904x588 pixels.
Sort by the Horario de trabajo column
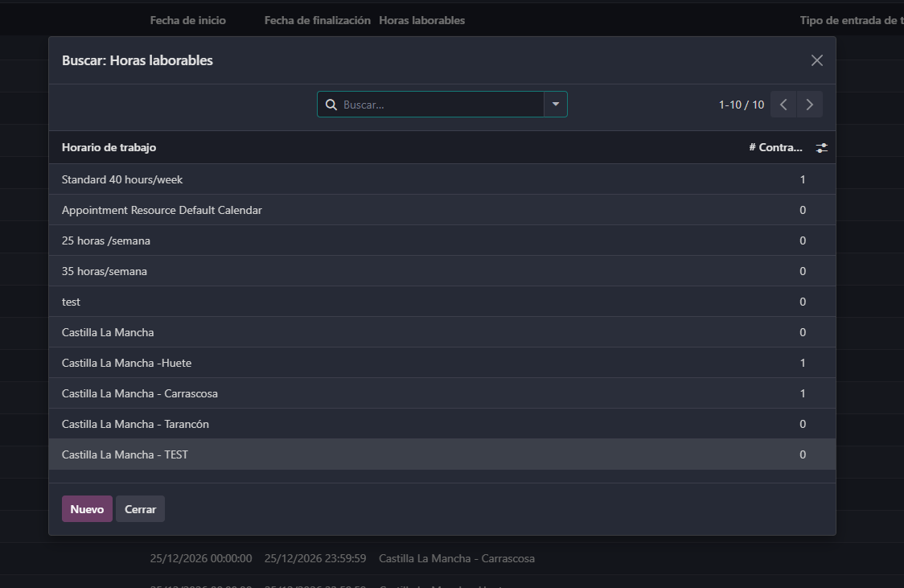(x=109, y=148)
